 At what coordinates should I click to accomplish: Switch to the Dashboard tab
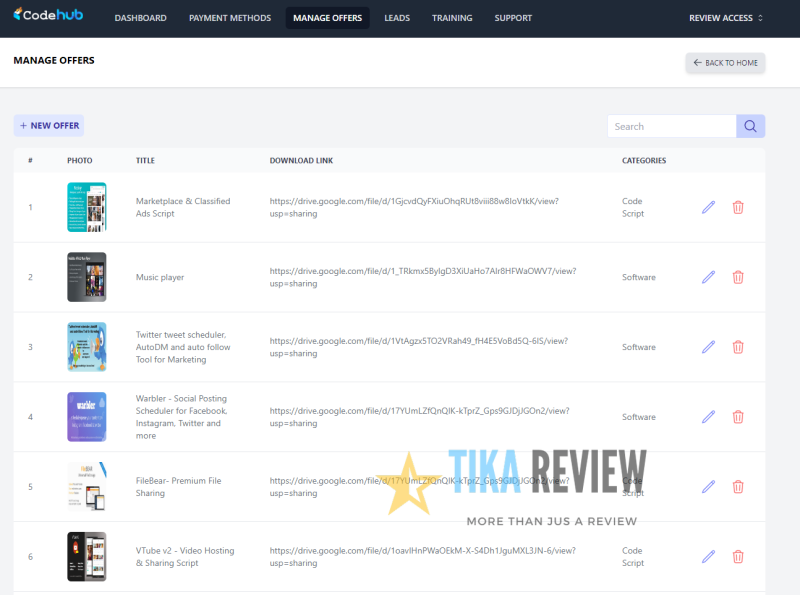pos(140,17)
